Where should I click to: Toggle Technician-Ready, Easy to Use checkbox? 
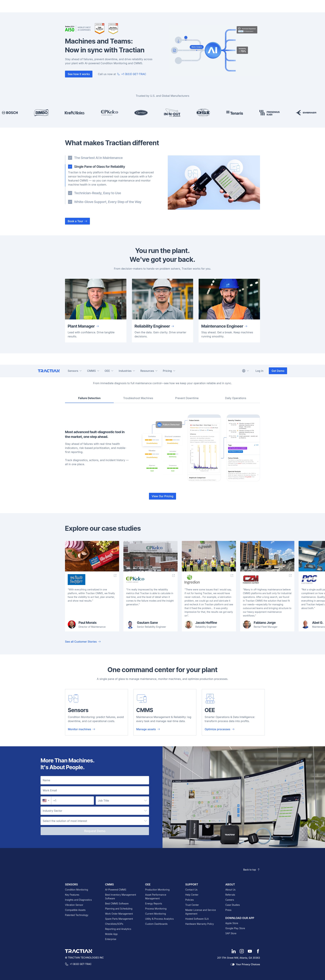pos(70,193)
